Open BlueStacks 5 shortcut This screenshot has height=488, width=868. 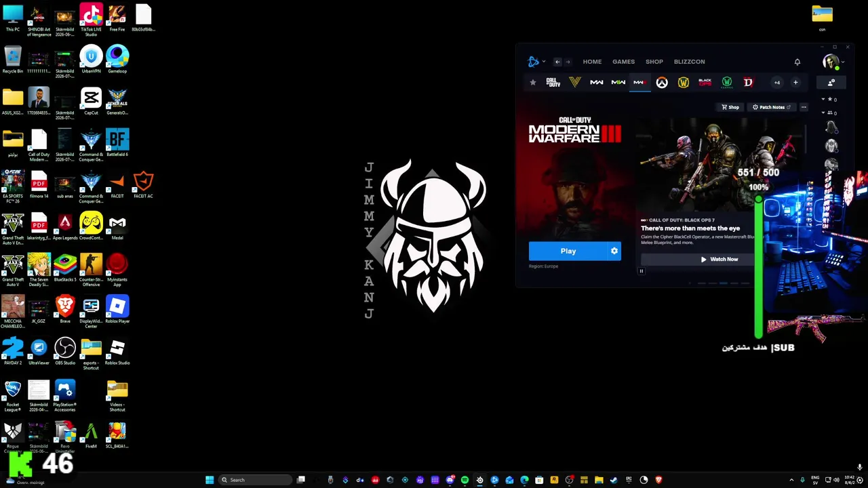pos(65,268)
